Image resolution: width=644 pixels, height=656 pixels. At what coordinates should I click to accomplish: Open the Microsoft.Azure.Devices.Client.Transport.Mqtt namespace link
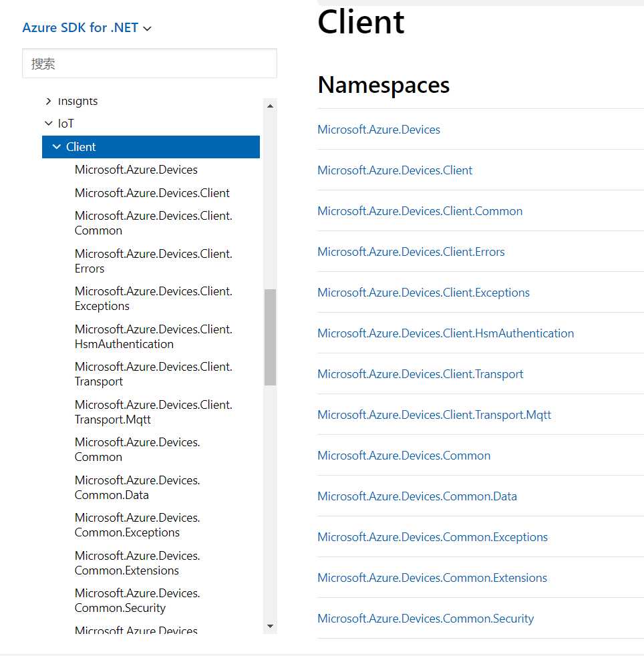point(434,415)
